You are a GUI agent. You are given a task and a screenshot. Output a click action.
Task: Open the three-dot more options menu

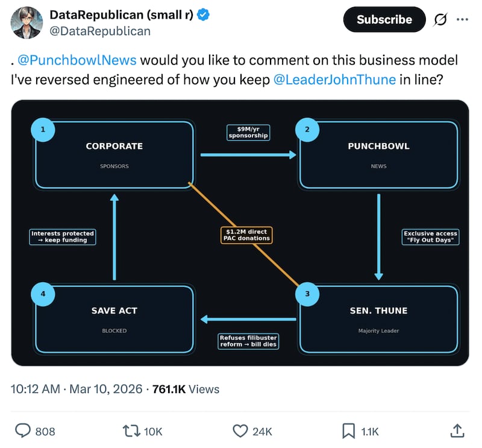[462, 19]
